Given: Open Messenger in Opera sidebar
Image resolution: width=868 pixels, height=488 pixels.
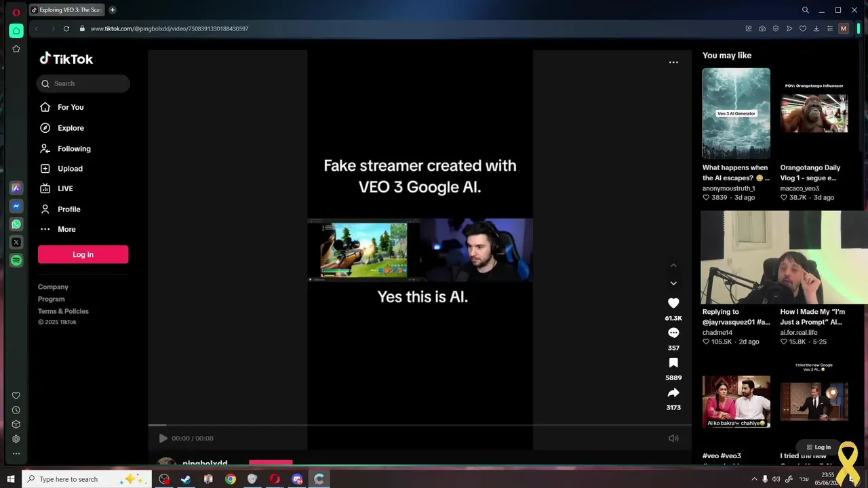Looking at the screenshot, I should point(16,206).
